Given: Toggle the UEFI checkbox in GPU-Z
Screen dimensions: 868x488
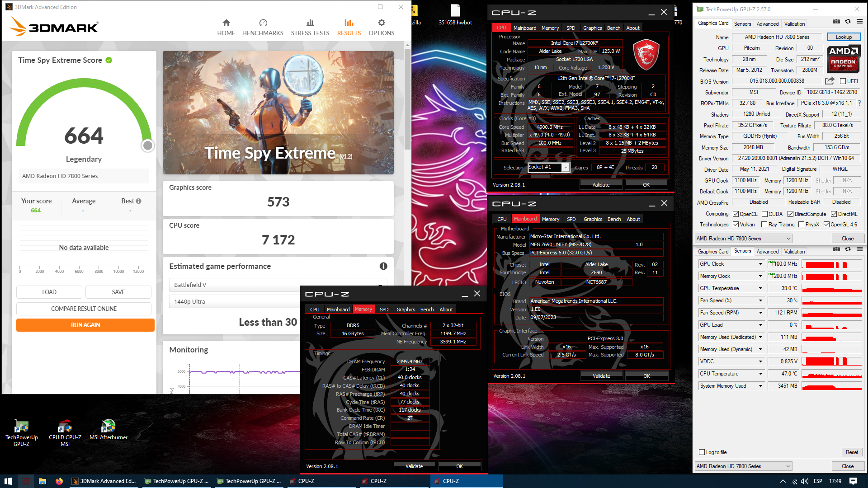Looking at the screenshot, I should coord(843,81).
